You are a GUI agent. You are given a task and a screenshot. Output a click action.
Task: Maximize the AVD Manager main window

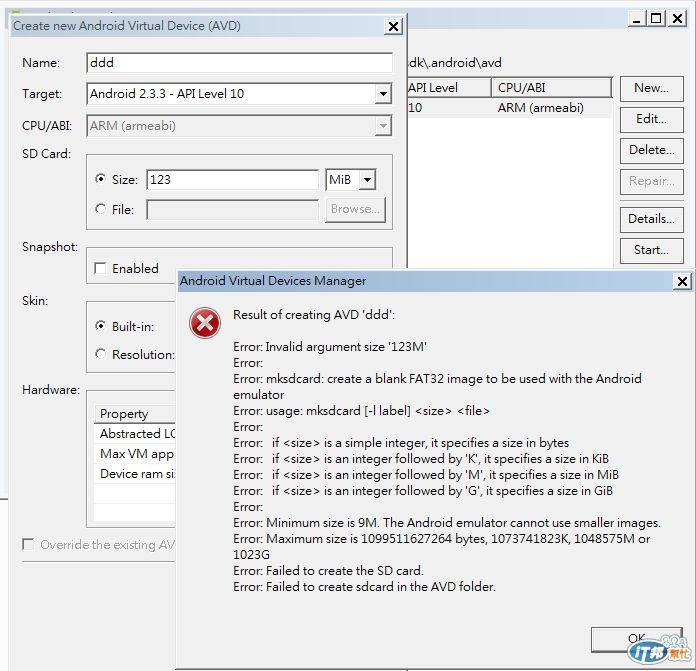(x=656, y=19)
